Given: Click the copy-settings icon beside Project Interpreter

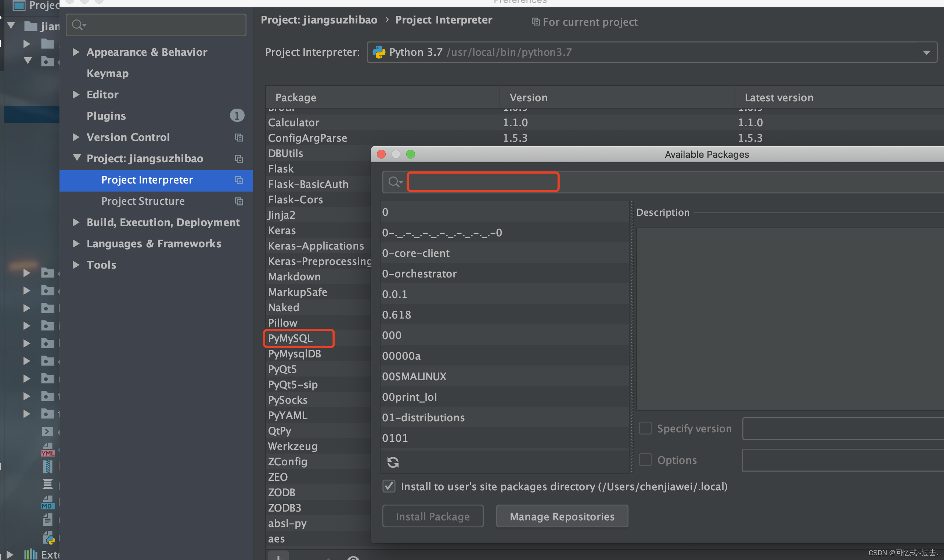Looking at the screenshot, I should [239, 181].
